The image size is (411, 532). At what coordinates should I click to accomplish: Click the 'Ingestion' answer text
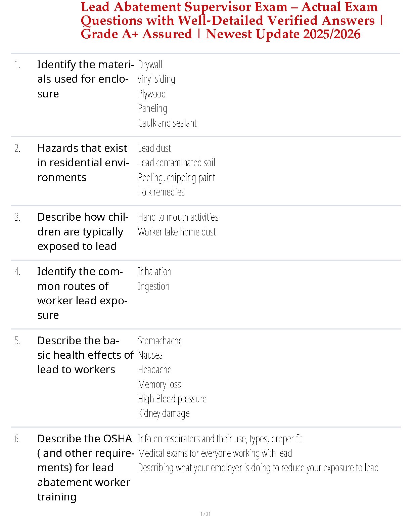pyautogui.click(x=153, y=286)
